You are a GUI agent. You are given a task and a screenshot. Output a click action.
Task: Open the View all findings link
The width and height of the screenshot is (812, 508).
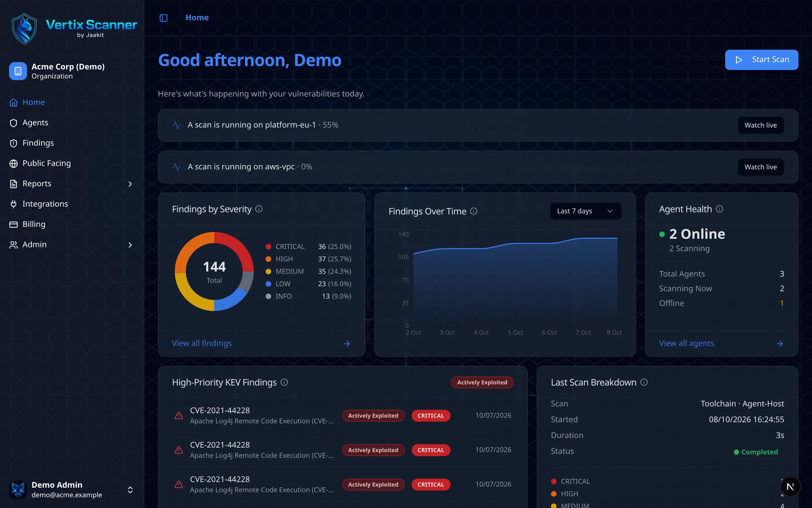click(x=202, y=343)
